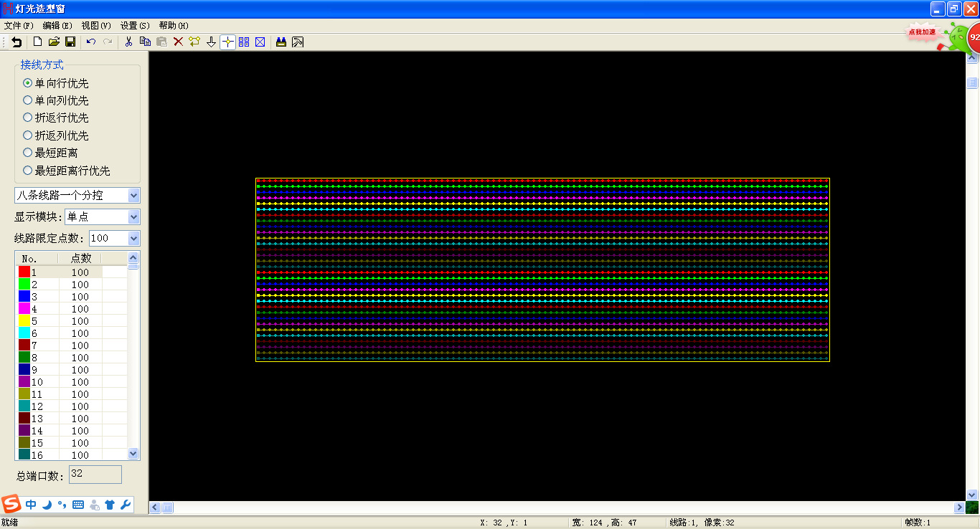
Task: Click the 总端口数 field showing 32
Action: point(95,475)
